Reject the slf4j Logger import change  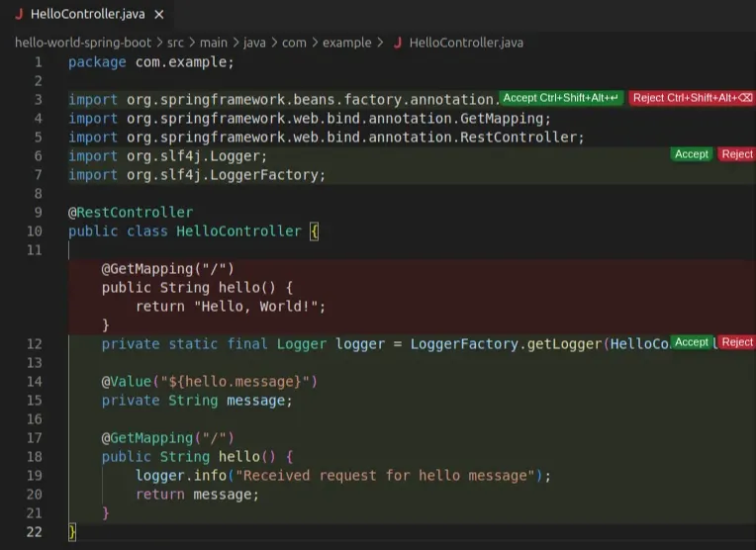(x=736, y=154)
